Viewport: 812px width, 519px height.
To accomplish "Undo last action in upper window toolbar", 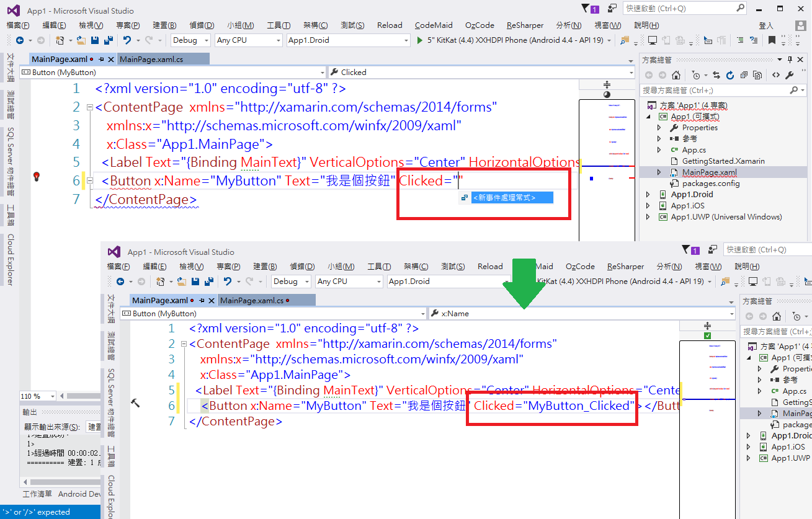I will coord(127,40).
